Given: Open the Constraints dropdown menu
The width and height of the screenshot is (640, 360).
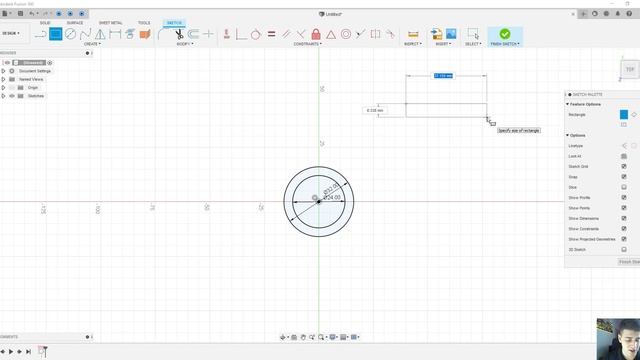Looking at the screenshot, I should pyautogui.click(x=307, y=44).
